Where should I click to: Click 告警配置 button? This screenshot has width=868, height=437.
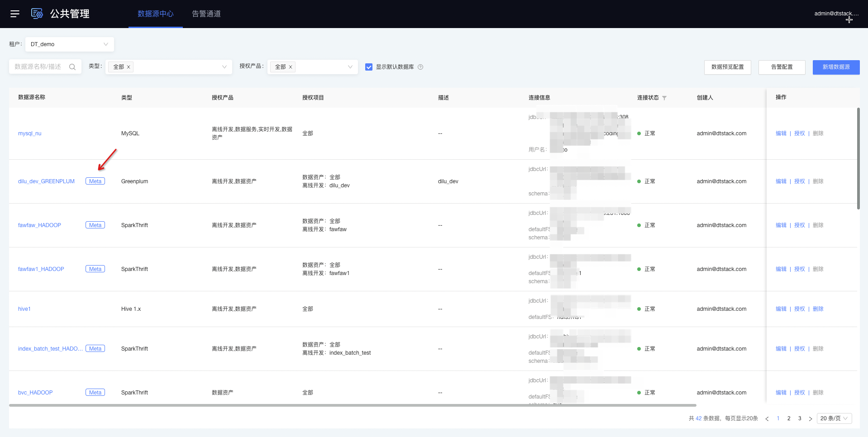[782, 67]
